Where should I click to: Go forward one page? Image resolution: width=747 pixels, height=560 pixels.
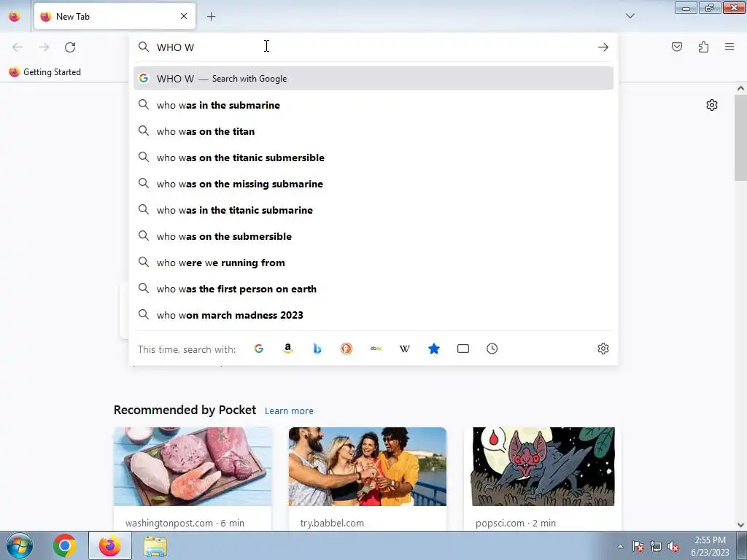[44, 47]
